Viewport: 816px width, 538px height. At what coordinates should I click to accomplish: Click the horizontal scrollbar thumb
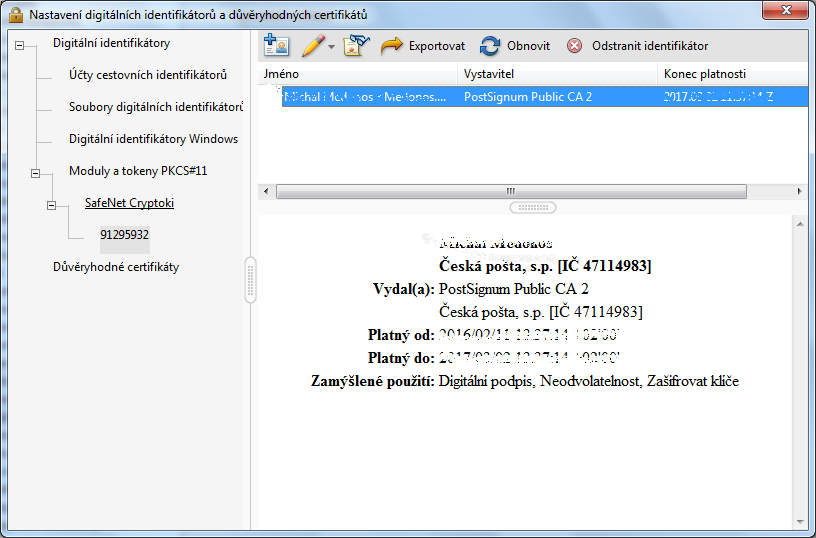point(511,191)
